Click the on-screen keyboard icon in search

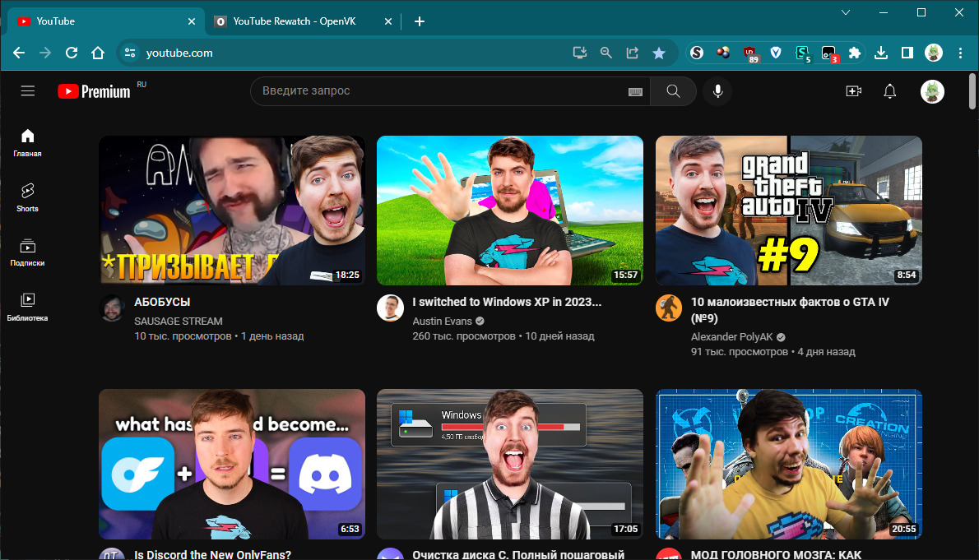coord(635,92)
